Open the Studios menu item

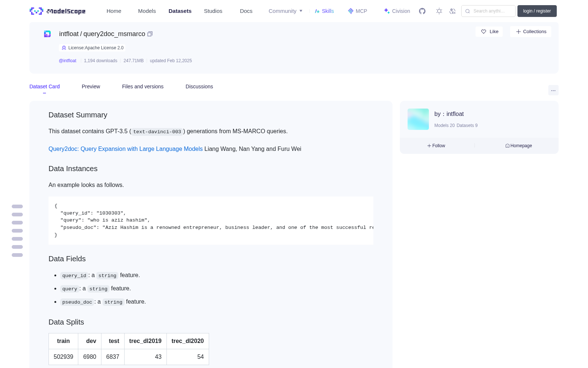tap(213, 11)
